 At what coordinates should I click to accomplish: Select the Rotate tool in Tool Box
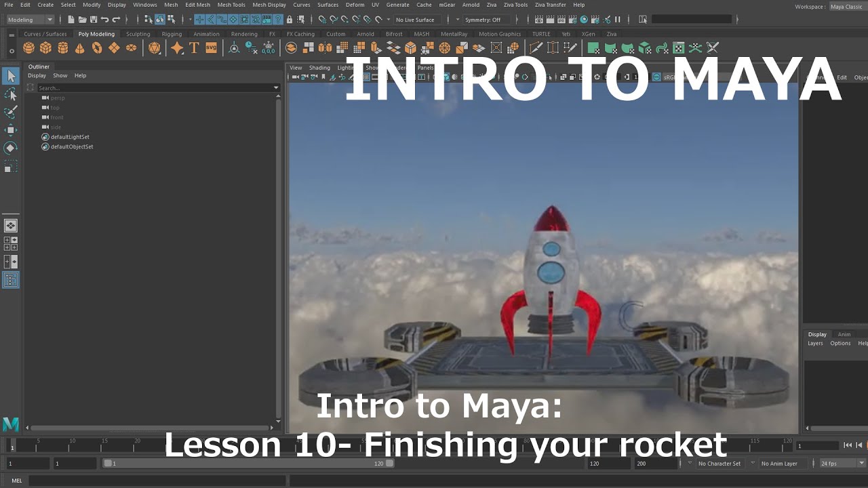(11, 147)
